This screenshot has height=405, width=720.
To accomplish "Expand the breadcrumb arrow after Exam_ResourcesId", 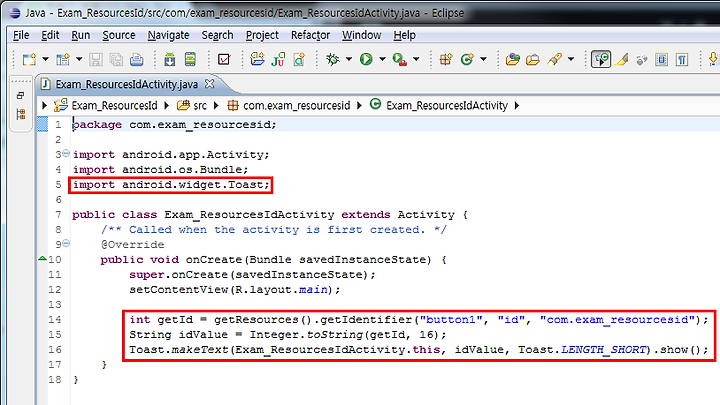I will pos(167,106).
